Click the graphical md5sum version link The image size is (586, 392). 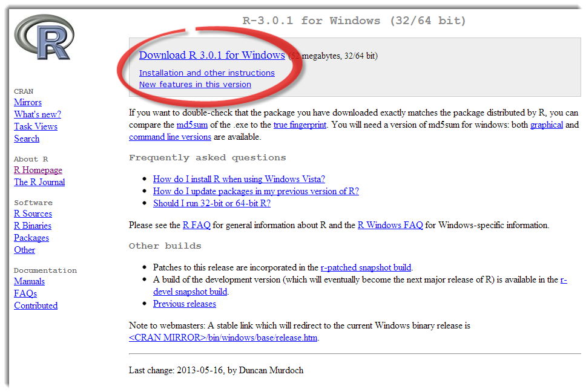pyautogui.click(x=547, y=125)
